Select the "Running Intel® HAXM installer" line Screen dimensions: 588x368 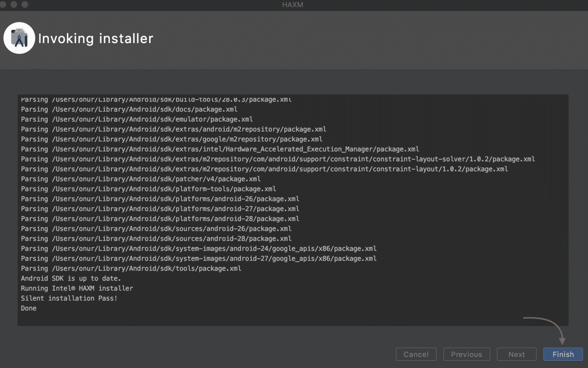[x=77, y=288]
